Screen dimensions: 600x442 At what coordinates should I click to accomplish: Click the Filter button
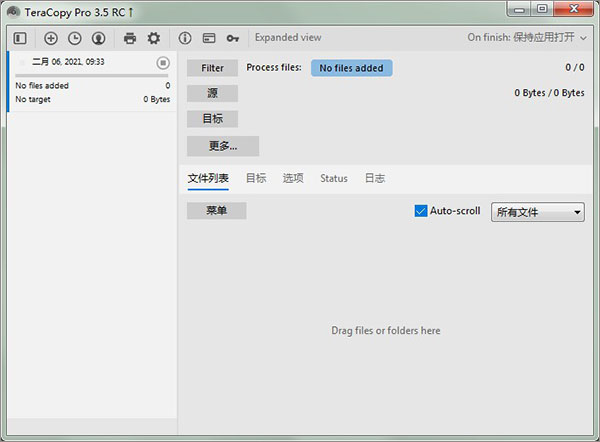click(x=212, y=68)
